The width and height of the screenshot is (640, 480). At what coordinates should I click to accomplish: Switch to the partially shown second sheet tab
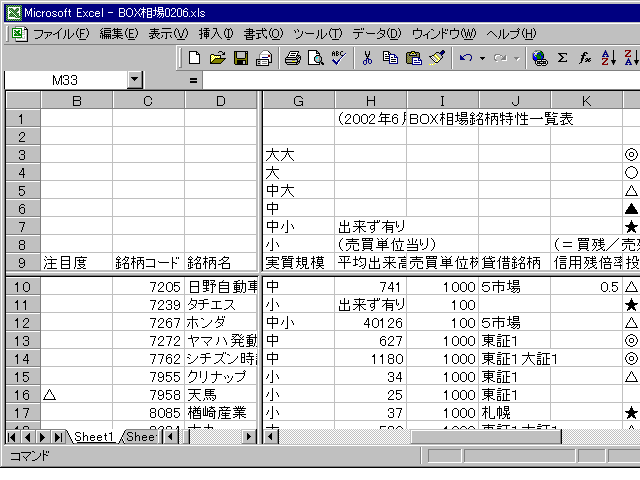[x=141, y=437]
